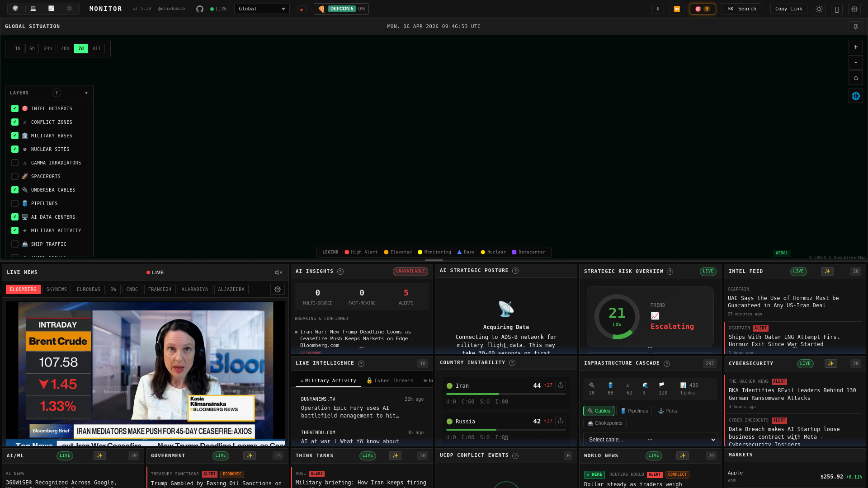Click the Copy Link button

tap(788, 9)
